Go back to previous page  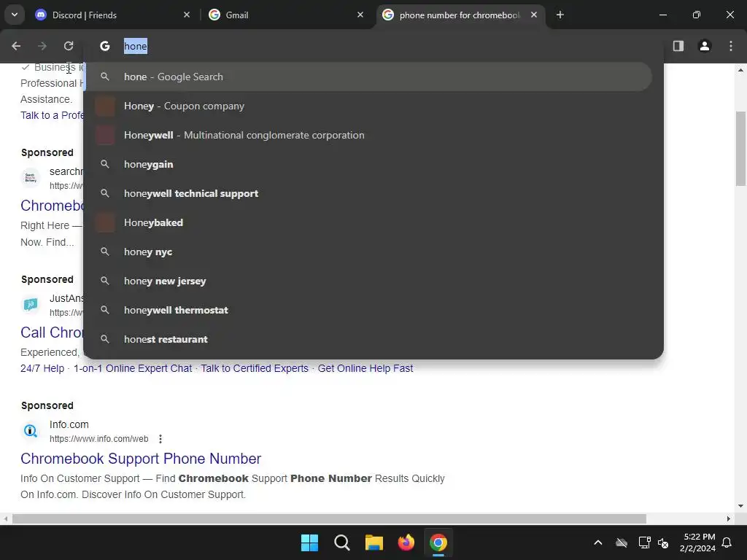(x=16, y=46)
